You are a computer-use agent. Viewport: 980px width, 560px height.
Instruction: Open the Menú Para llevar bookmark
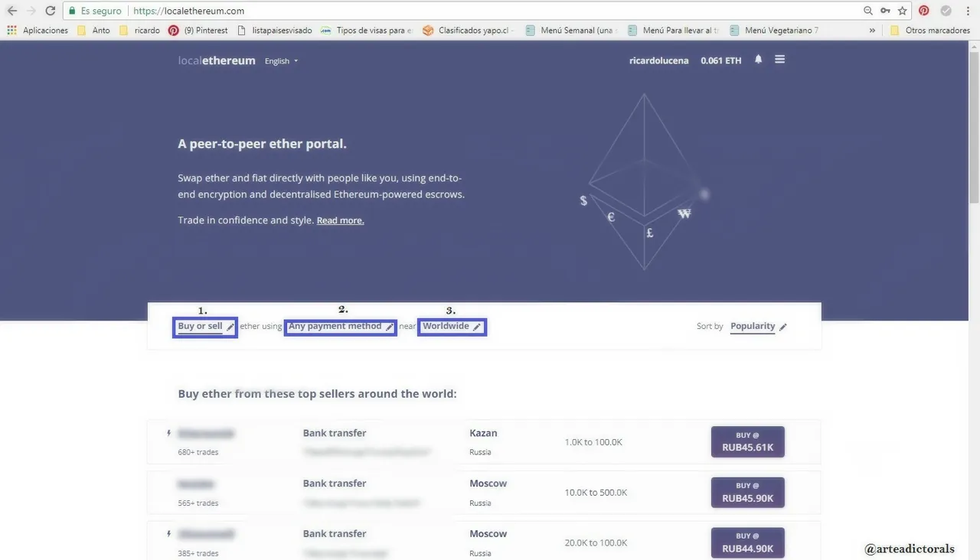672,31
